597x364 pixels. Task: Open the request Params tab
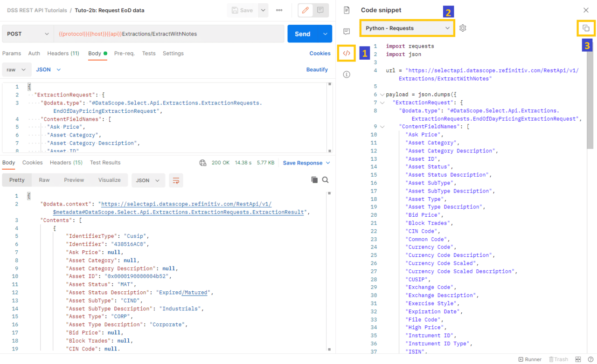[12, 54]
